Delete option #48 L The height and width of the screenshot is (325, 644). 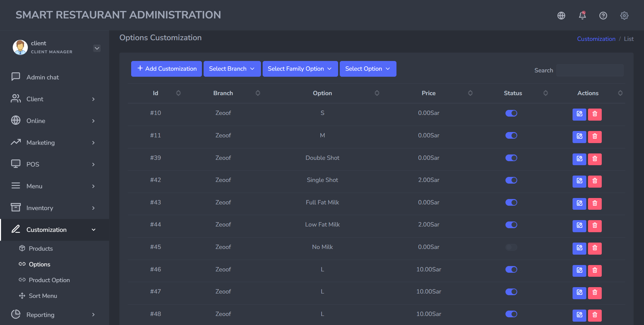point(595,315)
